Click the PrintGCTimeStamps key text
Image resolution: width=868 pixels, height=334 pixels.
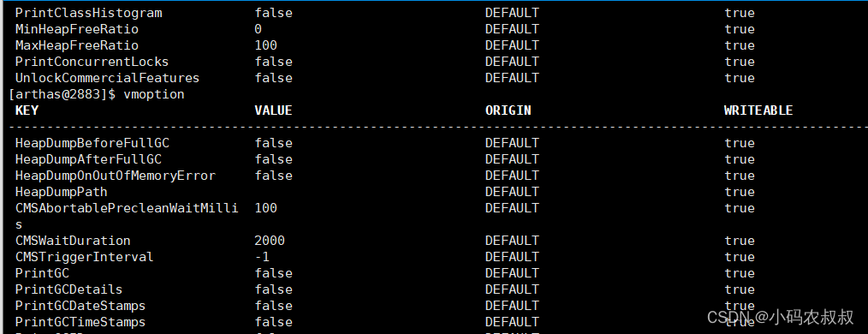pyautogui.click(x=80, y=322)
